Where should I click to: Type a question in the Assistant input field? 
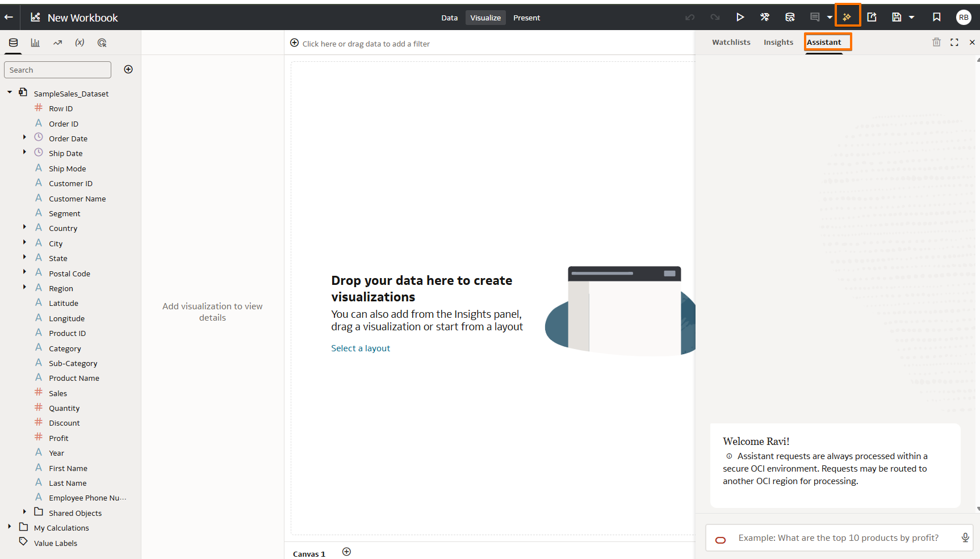[x=835, y=537]
